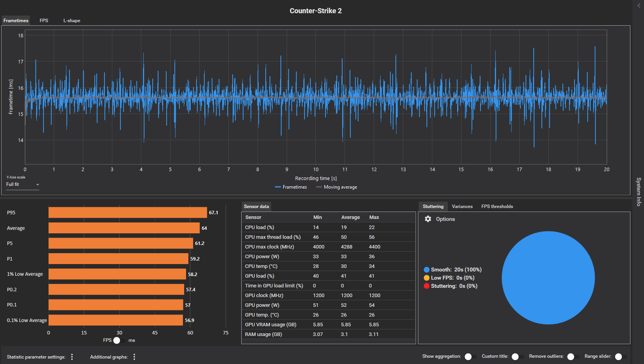Open the Y-Axis scale Full fit dropdown
The image size is (644, 364).
[x=23, y=184]
